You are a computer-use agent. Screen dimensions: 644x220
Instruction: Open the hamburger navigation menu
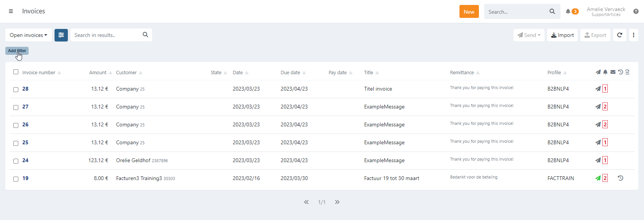pos(11,11)
